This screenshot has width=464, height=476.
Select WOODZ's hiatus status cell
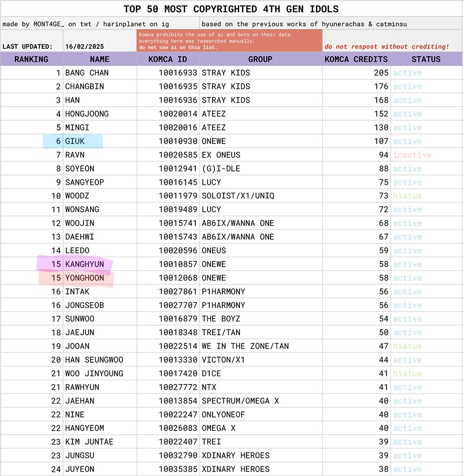[x=407, y=196]
